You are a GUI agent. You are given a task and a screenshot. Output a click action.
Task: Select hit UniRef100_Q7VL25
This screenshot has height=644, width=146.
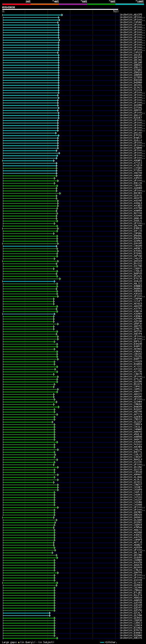tap(131, 379)
